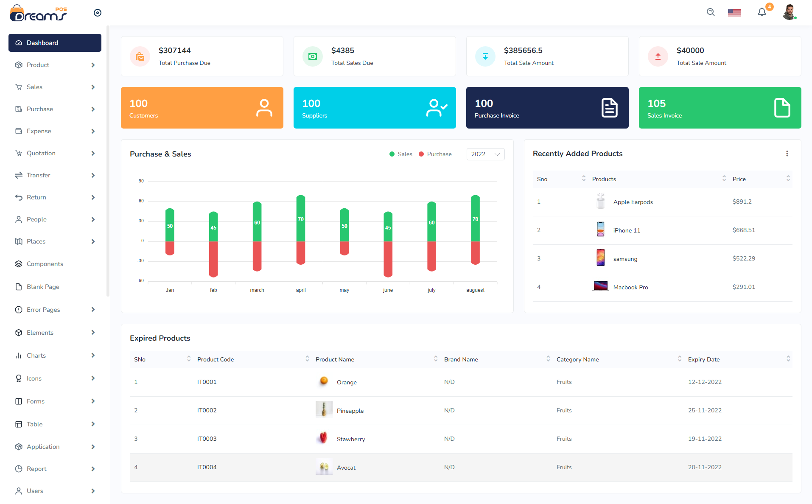Open the Users menu item
Viewport: 812px width, 504px height.
(55, 491)
